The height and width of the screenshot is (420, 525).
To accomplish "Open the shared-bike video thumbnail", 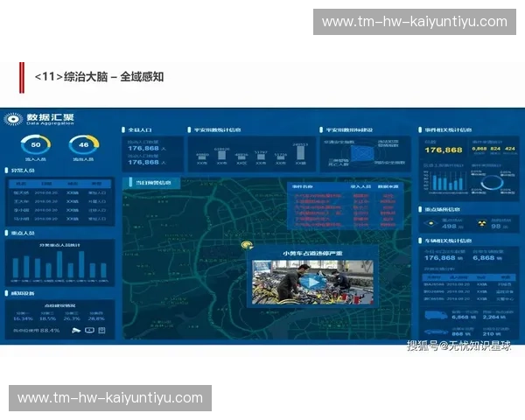I will (x=312, y=283).
